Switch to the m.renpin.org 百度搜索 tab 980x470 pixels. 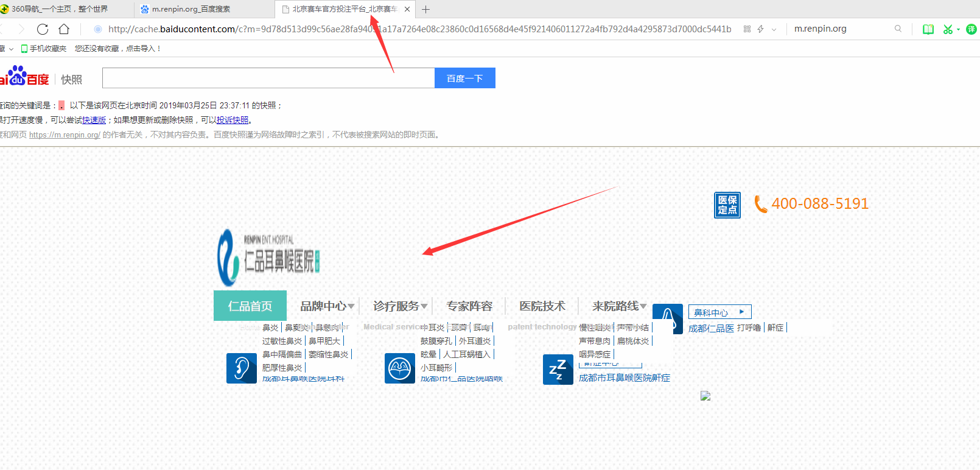pyautogui.click(x=205, y=9)
